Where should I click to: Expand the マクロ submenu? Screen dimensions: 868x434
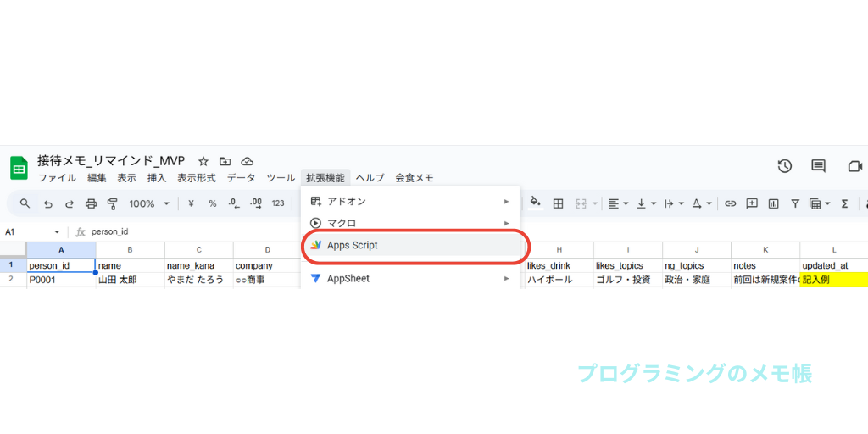(341, 223)
